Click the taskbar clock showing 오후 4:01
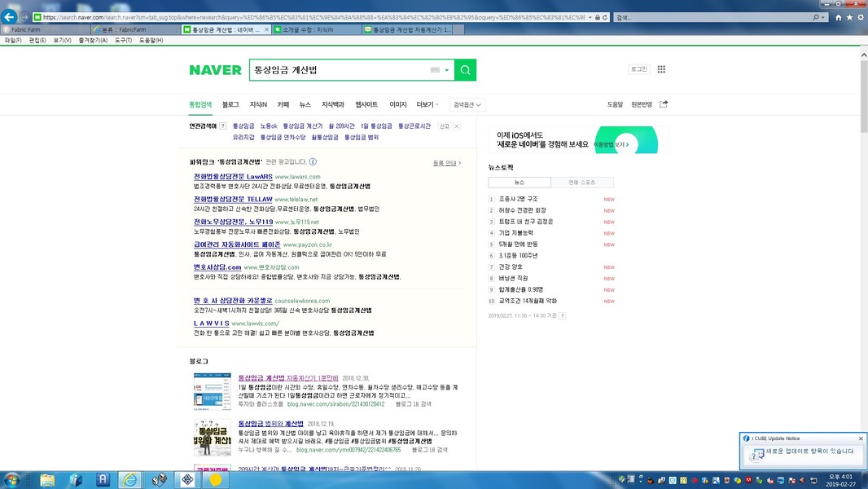This screenshot has width=868, height=489. [840, 480]
